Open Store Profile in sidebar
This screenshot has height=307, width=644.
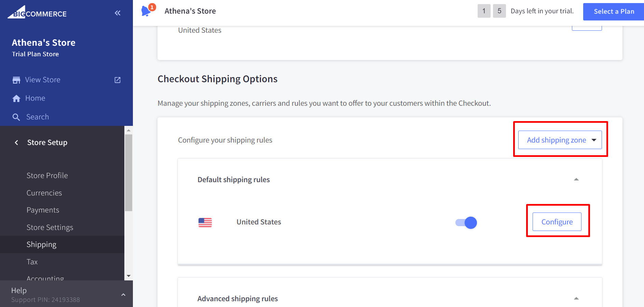tap(47, 176)
